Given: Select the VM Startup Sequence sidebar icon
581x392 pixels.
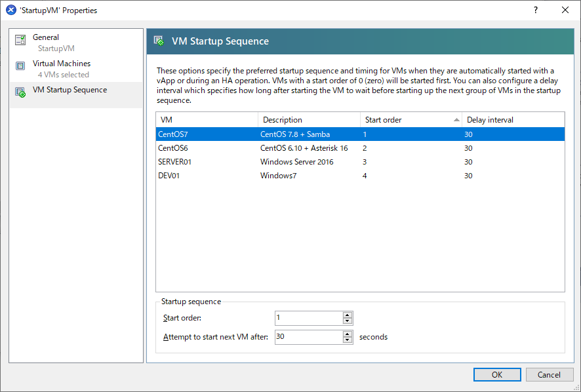Looking at the screenshot, I should [x=20, y=92].
